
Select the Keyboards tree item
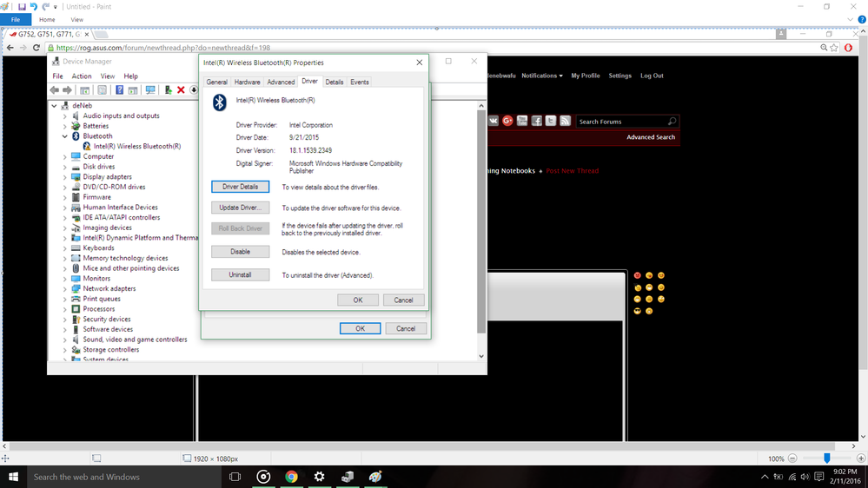pos(98,247)
